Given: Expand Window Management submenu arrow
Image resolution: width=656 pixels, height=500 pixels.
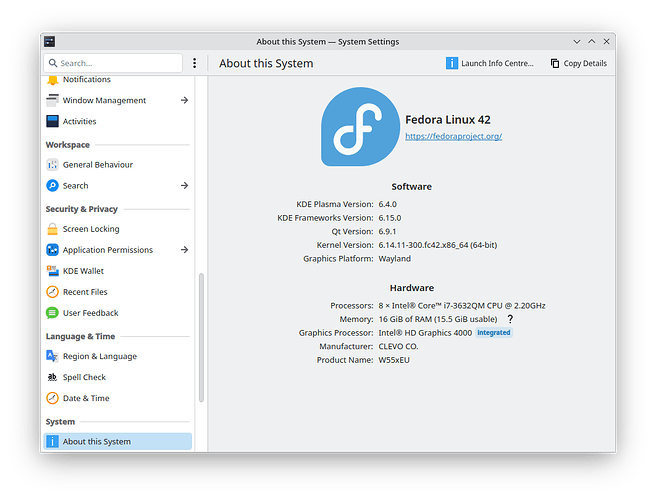Looking at the screenshot, I should (x=184, y=100).
